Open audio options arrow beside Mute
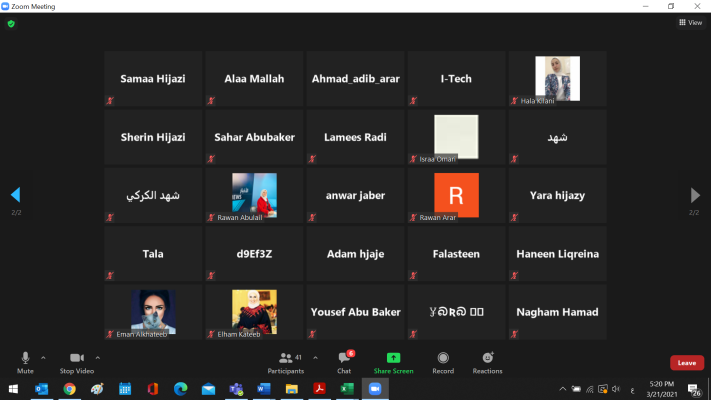Screen dimensions: 711x400 [x=43, y=357]
